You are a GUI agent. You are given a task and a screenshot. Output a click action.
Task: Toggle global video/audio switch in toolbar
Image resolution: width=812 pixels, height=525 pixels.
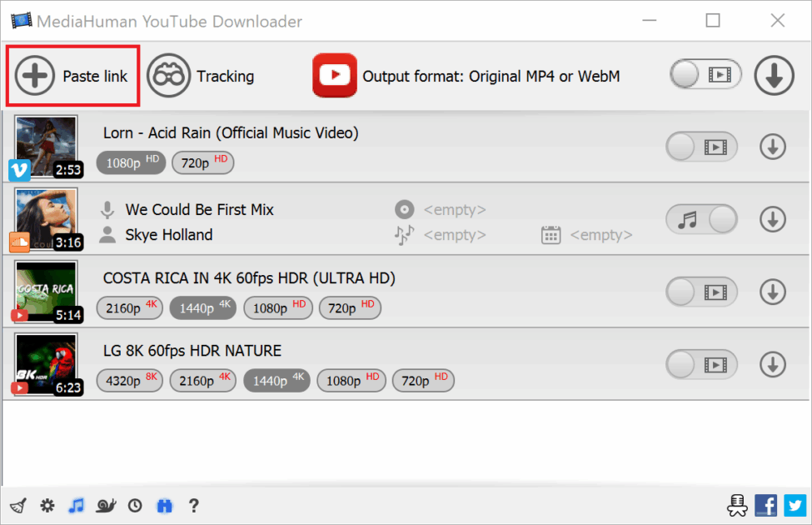pyautogui.click(x=705, y=75)
